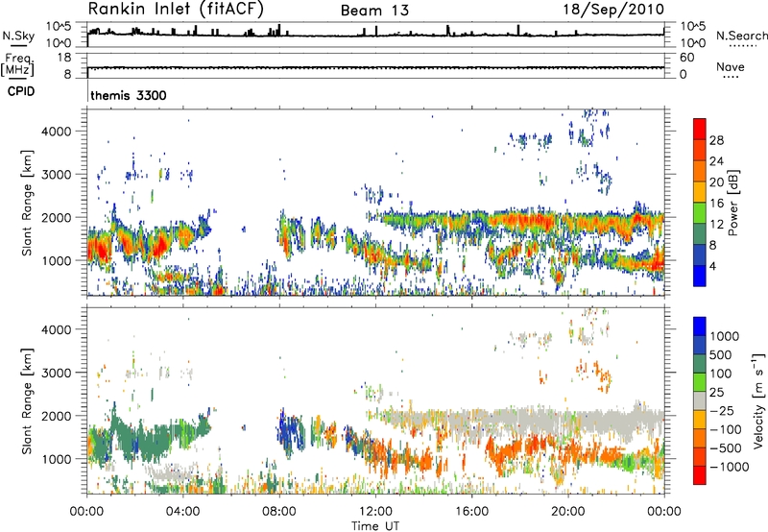Click the red top segment of Power color bar
Viewport: 768px width, 532px height.
(700, 129)
